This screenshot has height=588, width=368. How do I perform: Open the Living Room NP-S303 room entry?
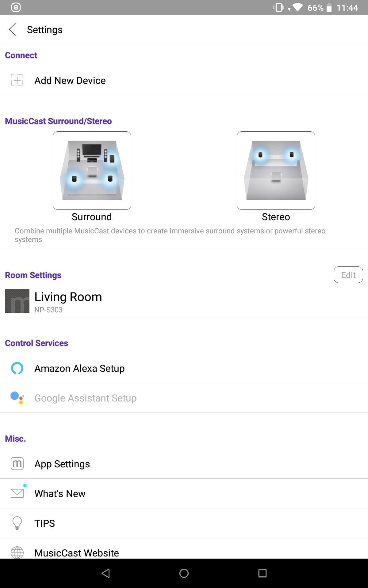(x=184, y=301)
